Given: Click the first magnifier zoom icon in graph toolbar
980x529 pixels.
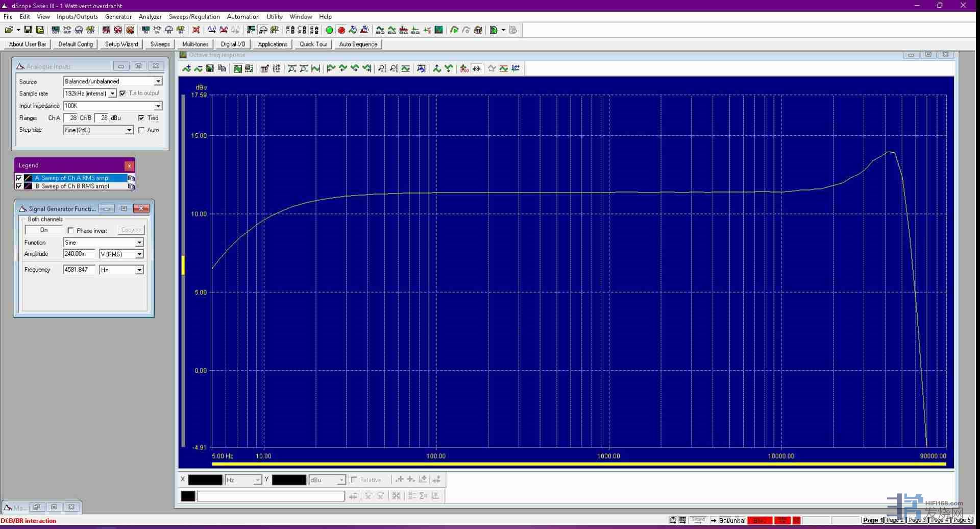Looking at the screenshot, I should pyautogui.click(x=382, y=68).
